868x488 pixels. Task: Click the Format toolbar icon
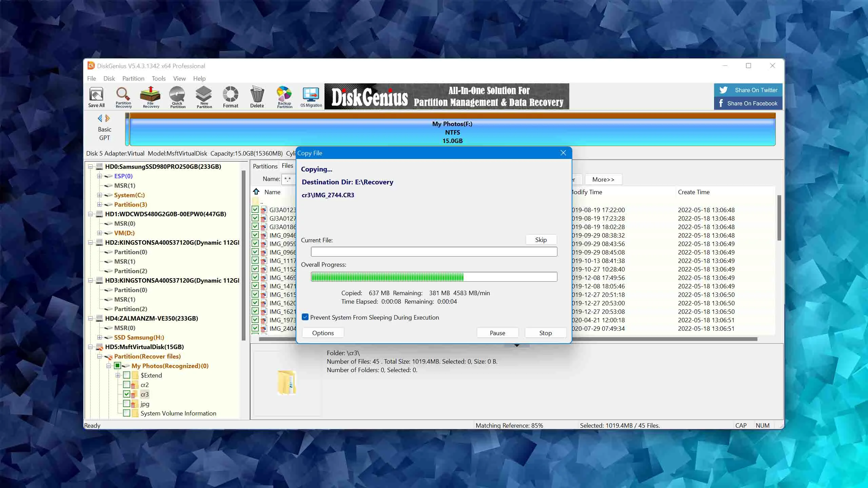coord(231,97)
